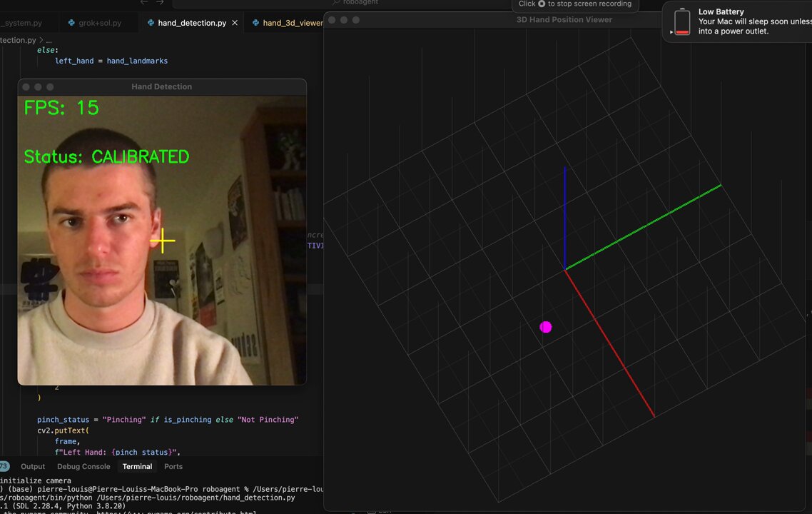Expand the breadcrumb ellipsis after tection.py

[49, 40]
